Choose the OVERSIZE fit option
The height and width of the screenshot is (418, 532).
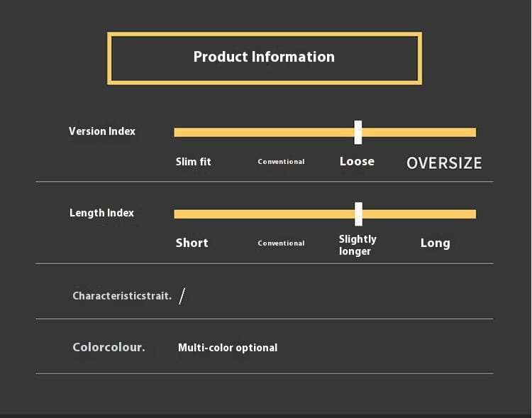tap(444, 163)
